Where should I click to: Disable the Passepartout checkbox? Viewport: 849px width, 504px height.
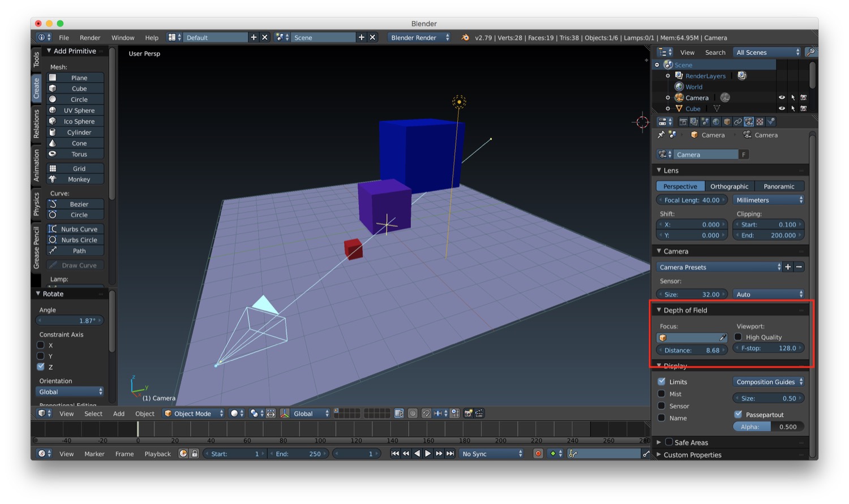pos(738,414)
